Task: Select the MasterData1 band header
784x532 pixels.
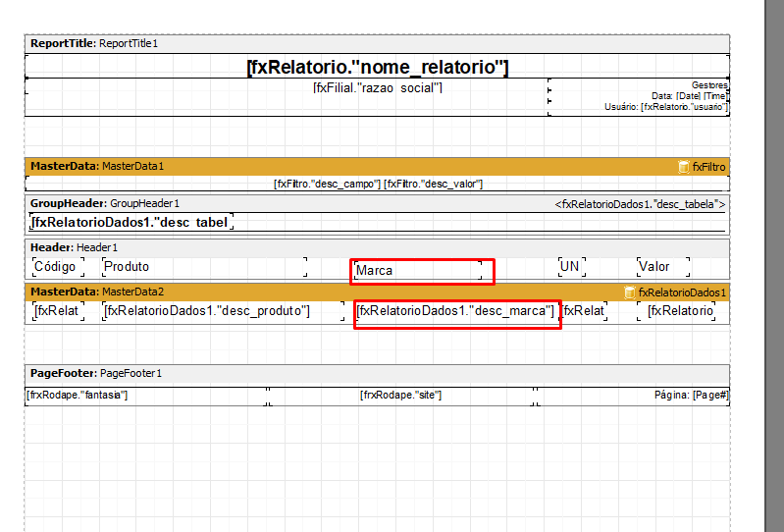Action: (97, 167)
